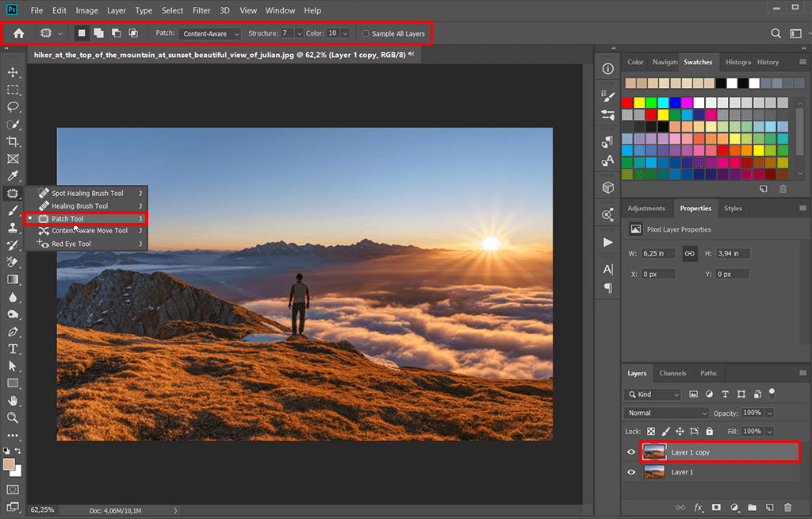Open the Filter menu
Screen dimensions: 812x519
tap(201, 10)
